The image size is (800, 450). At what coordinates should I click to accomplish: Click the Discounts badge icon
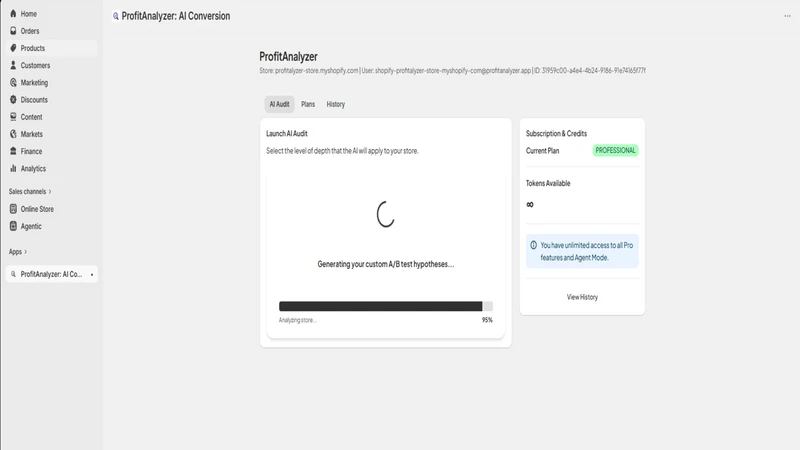click(13, 99)
